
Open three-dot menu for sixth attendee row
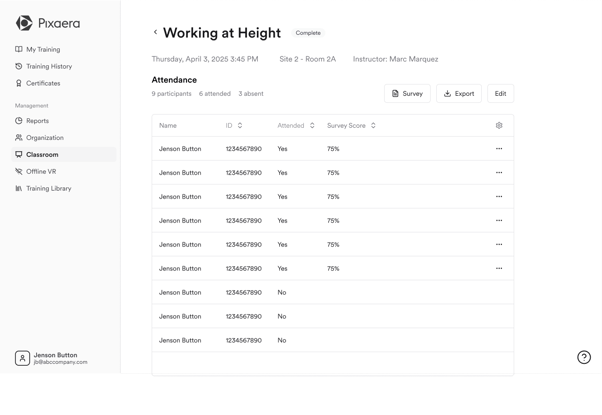499,268
